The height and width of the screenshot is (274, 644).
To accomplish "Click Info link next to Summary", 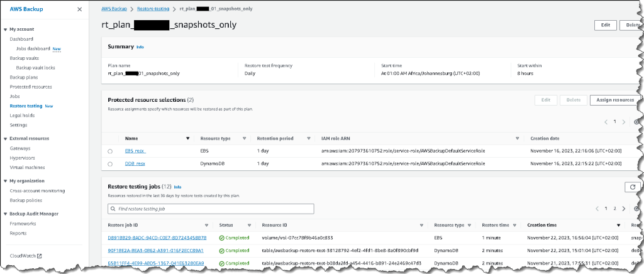I will tap(140, 47).
